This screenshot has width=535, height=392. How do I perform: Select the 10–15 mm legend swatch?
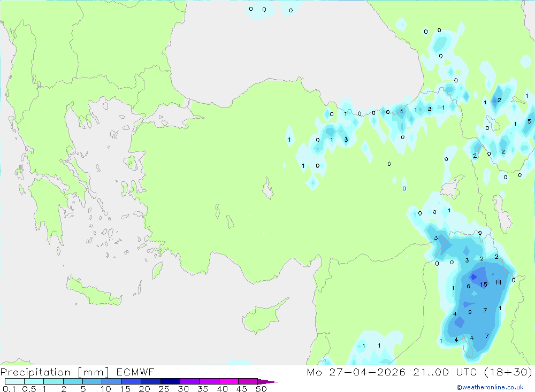(x=112, y=381)
